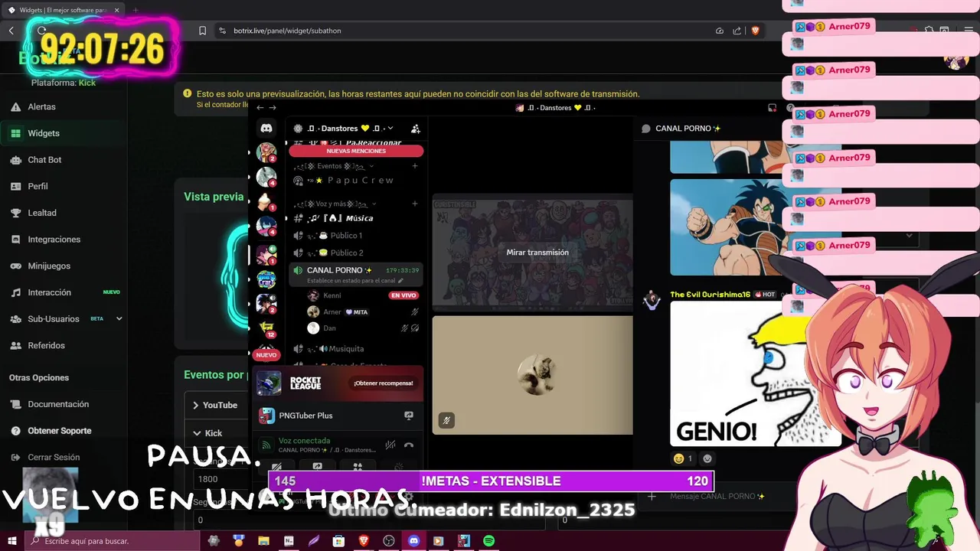
Task: Click the PNGTuber Plus screen share icon
Action: click(409, 416)
